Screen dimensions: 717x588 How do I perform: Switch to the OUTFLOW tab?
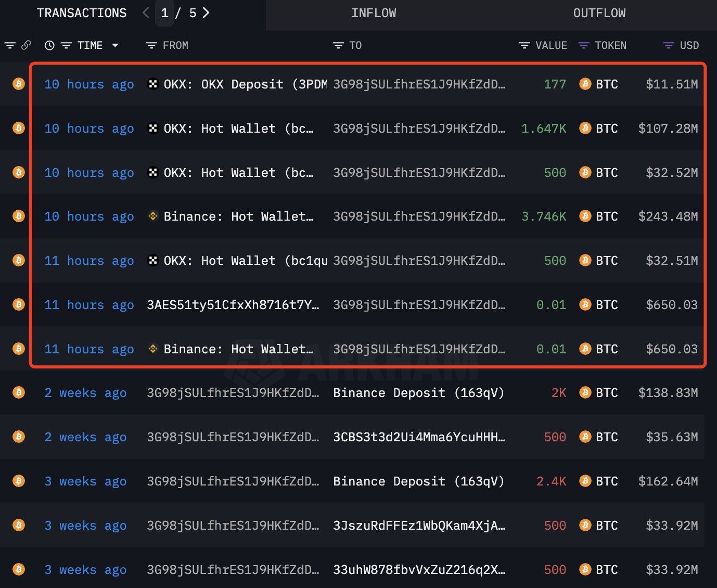[599, 13]
